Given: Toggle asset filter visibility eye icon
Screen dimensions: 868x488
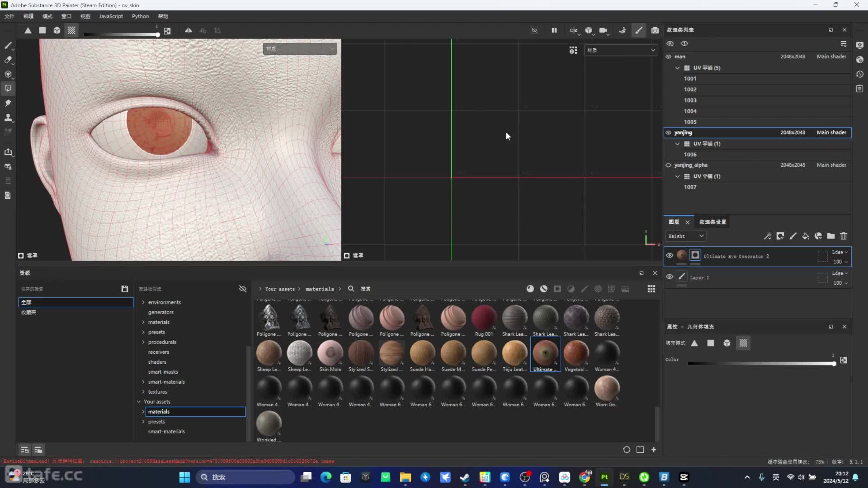Looking at the screenshot, I should (x=242, y=289).
